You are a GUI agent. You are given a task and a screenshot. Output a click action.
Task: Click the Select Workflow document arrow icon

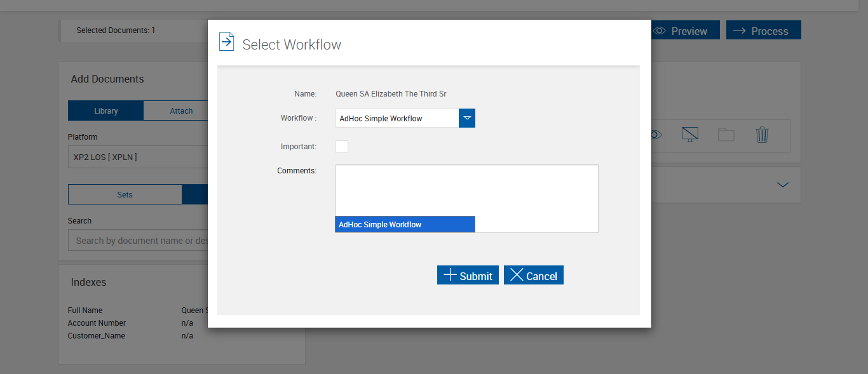pyautogui.click(x=226, y=42)
